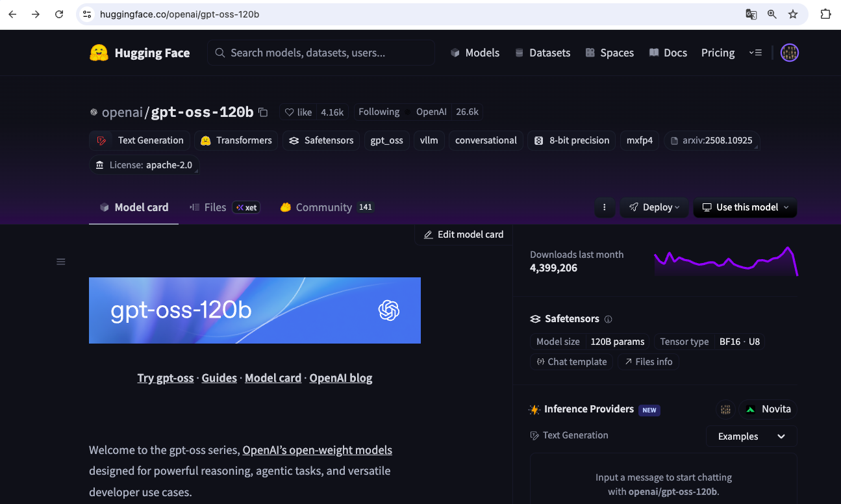Open the OpenAI blog link

(x=340, y=377)
